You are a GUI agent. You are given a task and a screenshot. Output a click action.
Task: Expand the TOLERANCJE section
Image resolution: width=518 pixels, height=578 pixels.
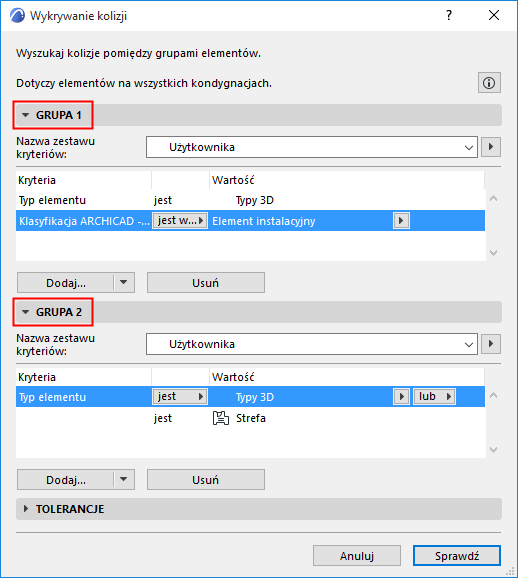25,509
